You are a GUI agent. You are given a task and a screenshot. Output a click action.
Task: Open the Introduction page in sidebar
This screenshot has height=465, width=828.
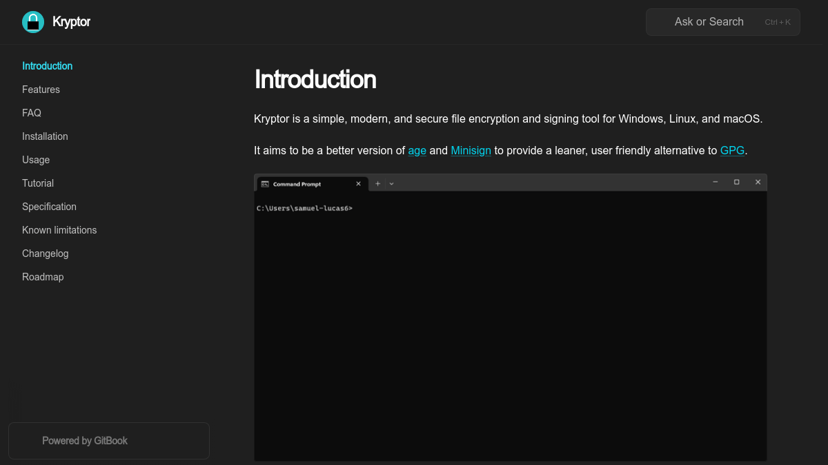47,66
